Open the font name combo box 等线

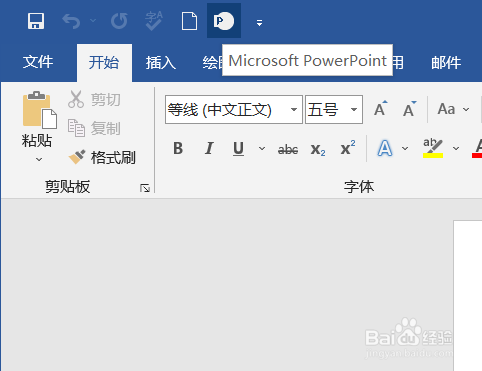[x=234, y=110]
